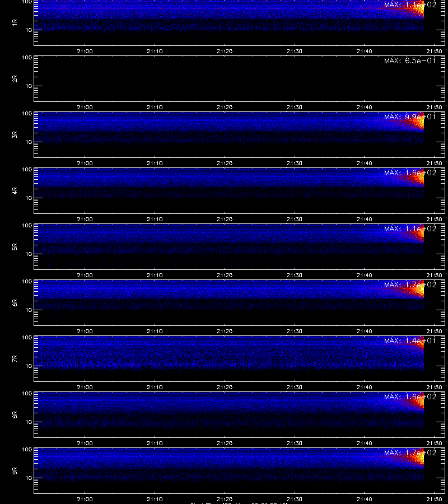This screenshot has width=448, height=504.
Task: Click the 5R panel axis label
Action: click(x=15, y=247)
